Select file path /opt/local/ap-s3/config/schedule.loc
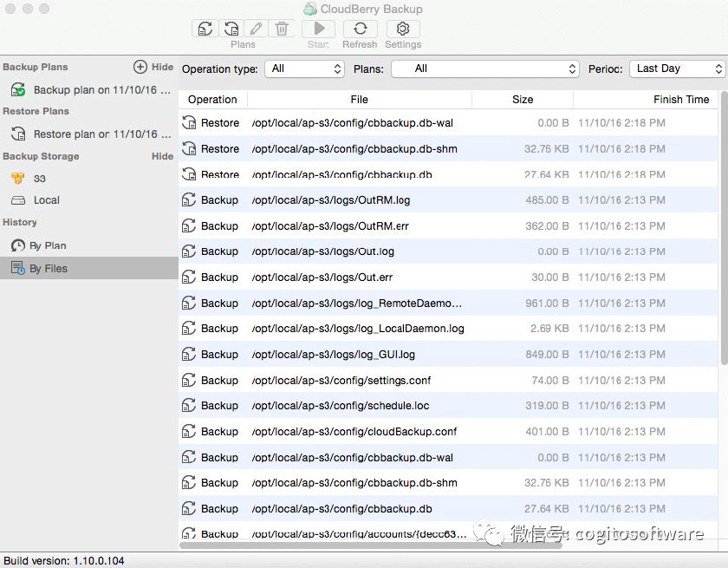Viewport: 728px width, 568px height. 341,406
